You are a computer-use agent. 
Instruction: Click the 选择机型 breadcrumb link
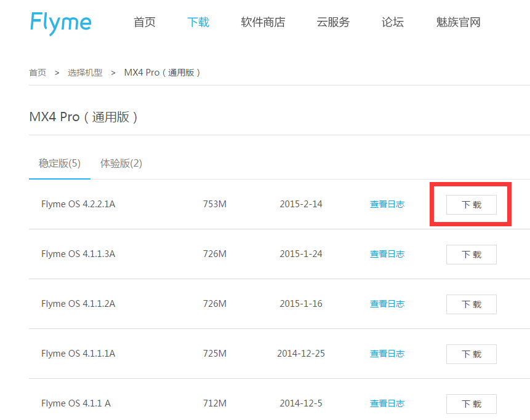point(85,73)
